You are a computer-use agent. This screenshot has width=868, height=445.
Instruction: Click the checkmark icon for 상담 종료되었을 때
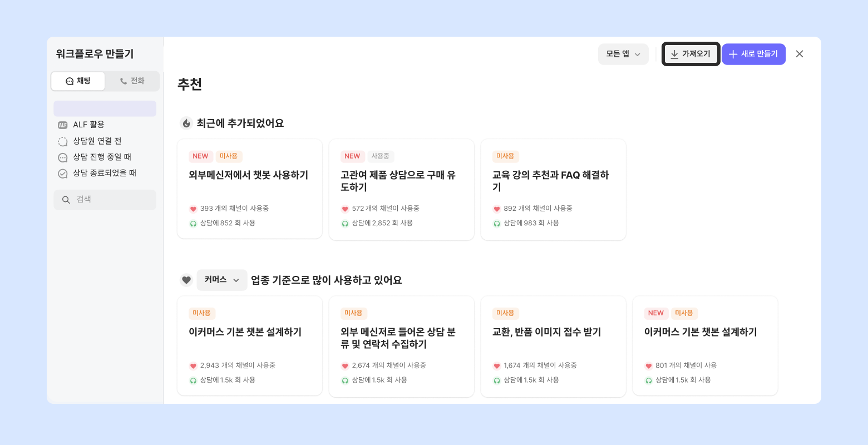point(63,174)
